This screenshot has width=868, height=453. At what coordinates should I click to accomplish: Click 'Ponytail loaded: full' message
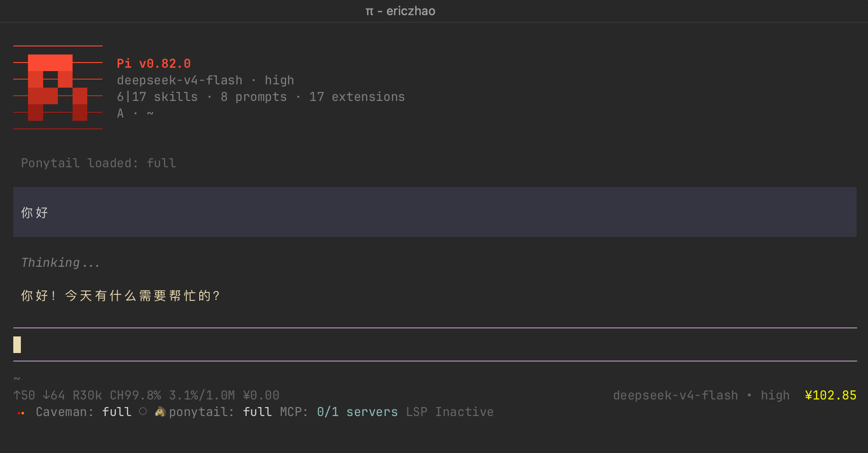(x=99, y=163)
